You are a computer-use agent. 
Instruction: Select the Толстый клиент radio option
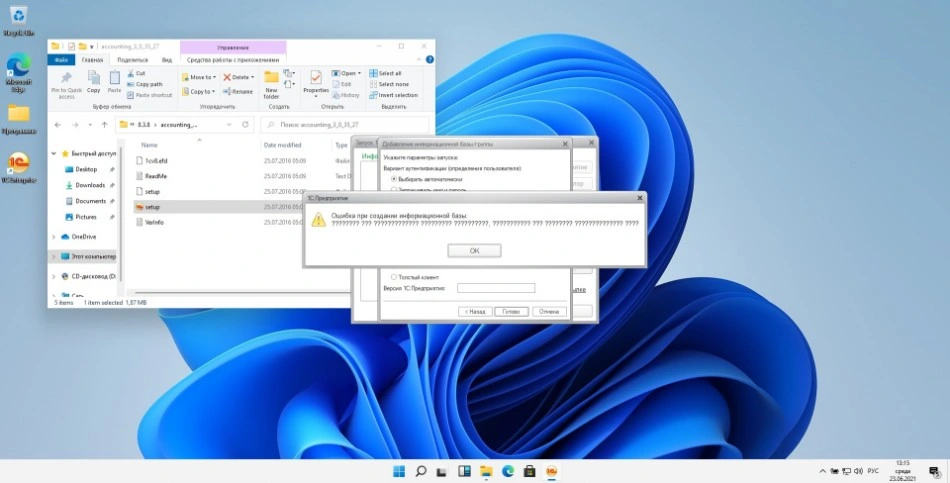[x=394, y=277]
